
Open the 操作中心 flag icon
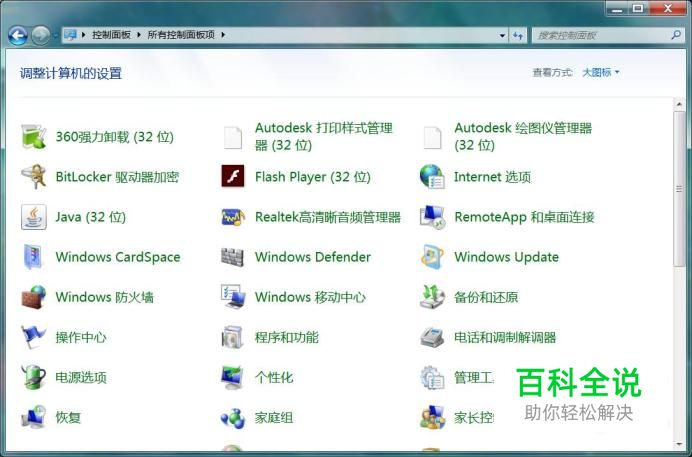point(34,337)
